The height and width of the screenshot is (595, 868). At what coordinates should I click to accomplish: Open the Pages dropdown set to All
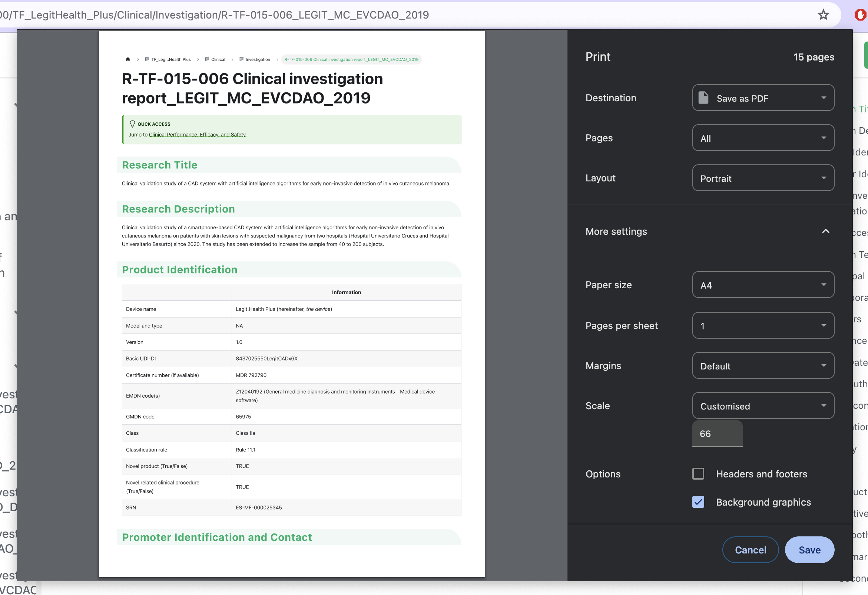pyautogui.click(x=763, y=138)
